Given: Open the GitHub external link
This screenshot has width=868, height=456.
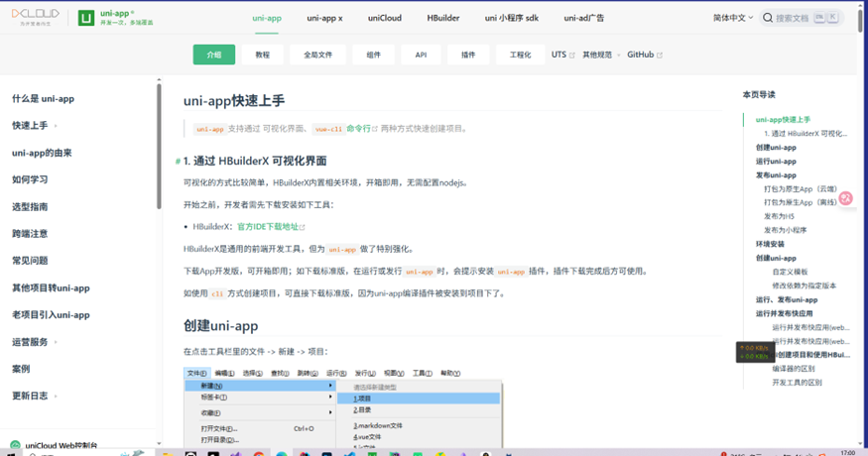Looking at the screenshot, I should pos(645,55).
